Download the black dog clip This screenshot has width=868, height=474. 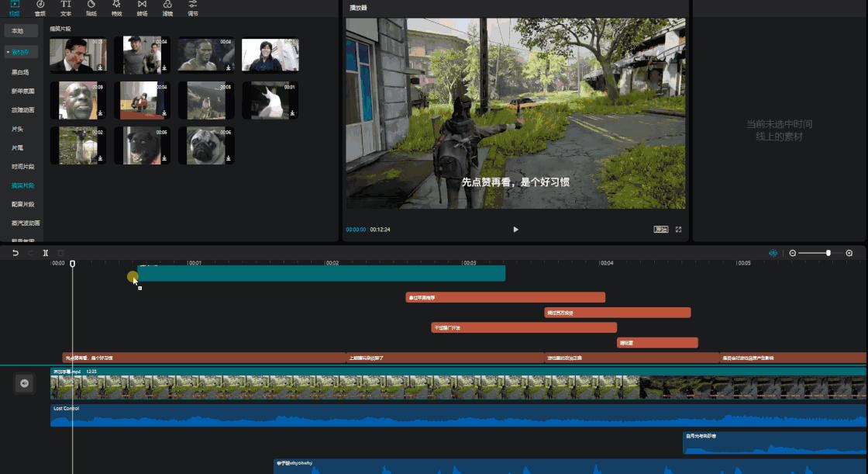(x=164, y=158)
